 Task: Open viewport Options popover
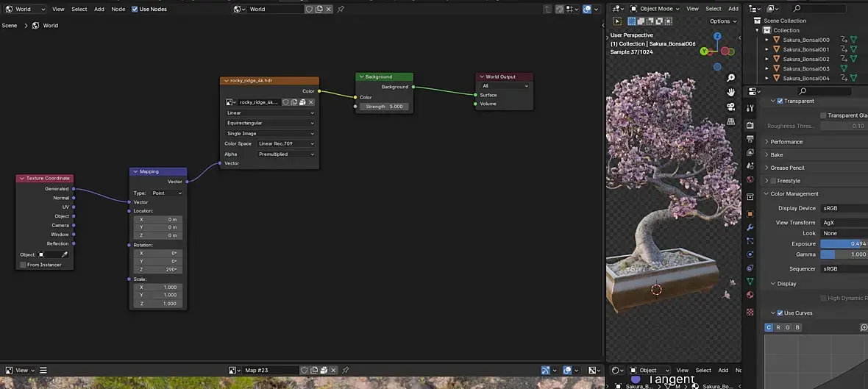pyautogui.click(x=723, y=21)
